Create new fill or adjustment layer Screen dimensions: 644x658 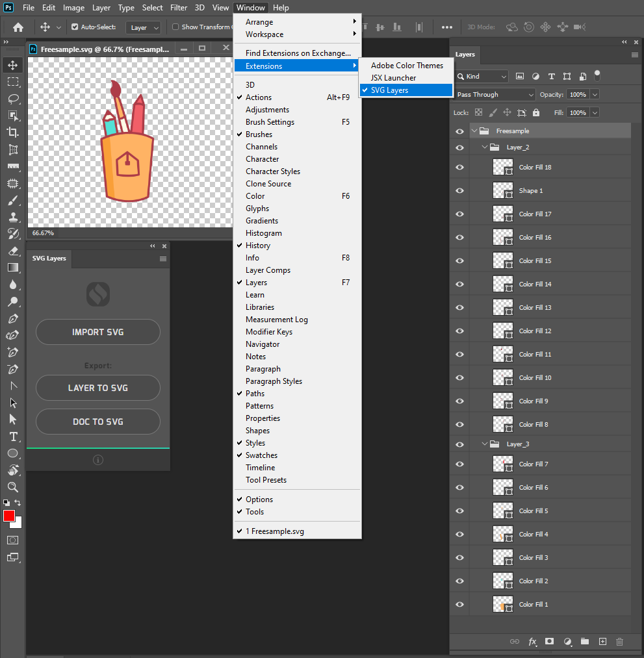[x=567, y=641]
